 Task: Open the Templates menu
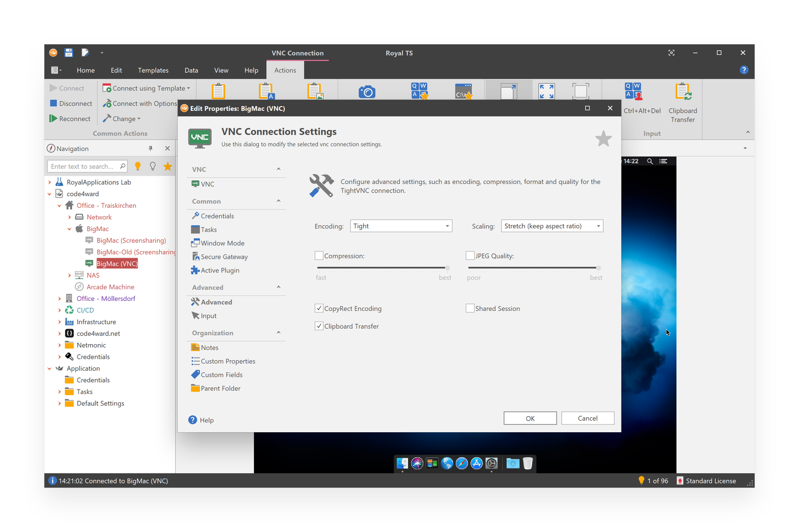point(153,70)
